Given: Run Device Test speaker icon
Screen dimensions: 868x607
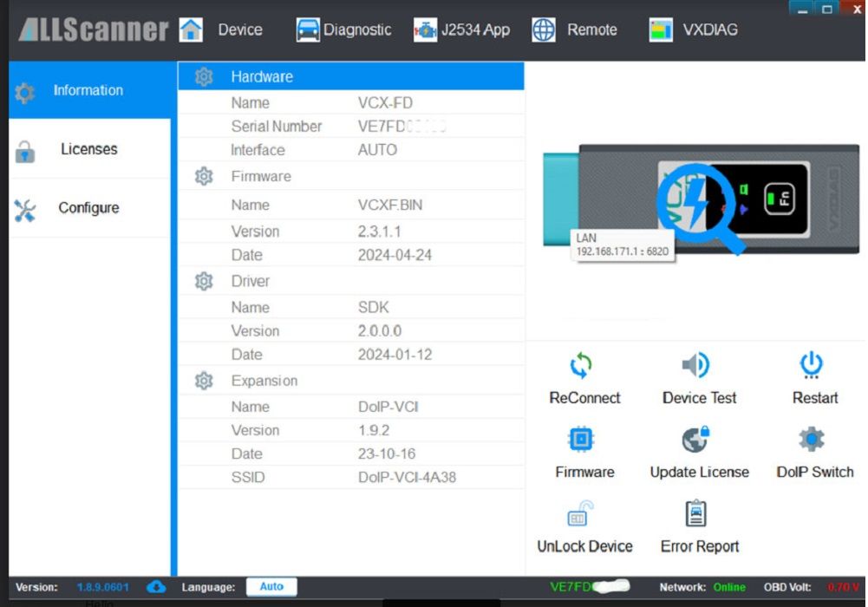Looking at the screenshot, I should click(696, 367).
